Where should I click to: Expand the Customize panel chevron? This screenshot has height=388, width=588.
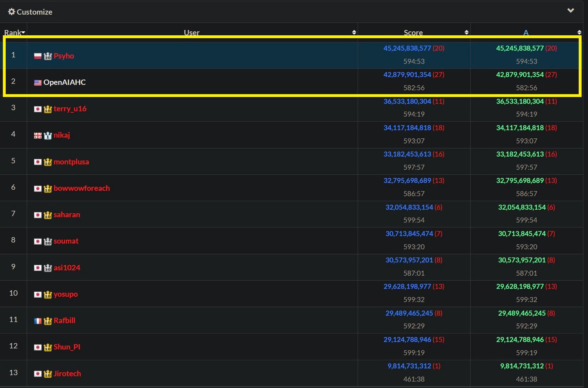(571, 10)
